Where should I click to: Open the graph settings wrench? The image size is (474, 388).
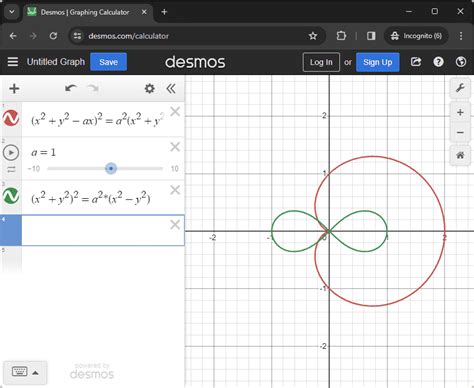coord(460,88)
